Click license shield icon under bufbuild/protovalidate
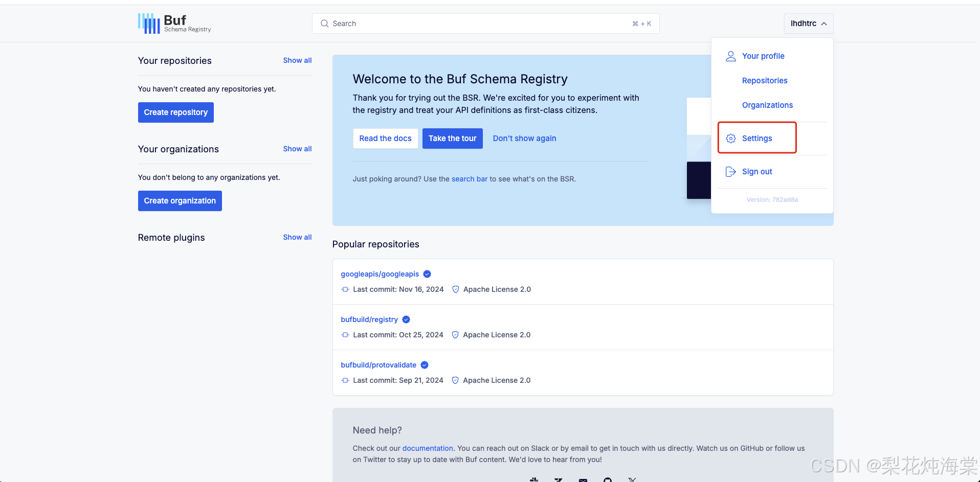This screenshot has width=980, height=482. coord(455,380)
